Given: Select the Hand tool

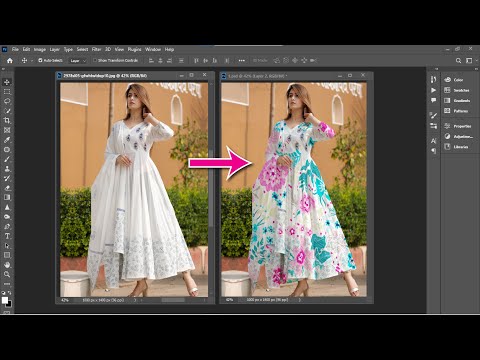Looking at the screenshot, I should (7, 265).
